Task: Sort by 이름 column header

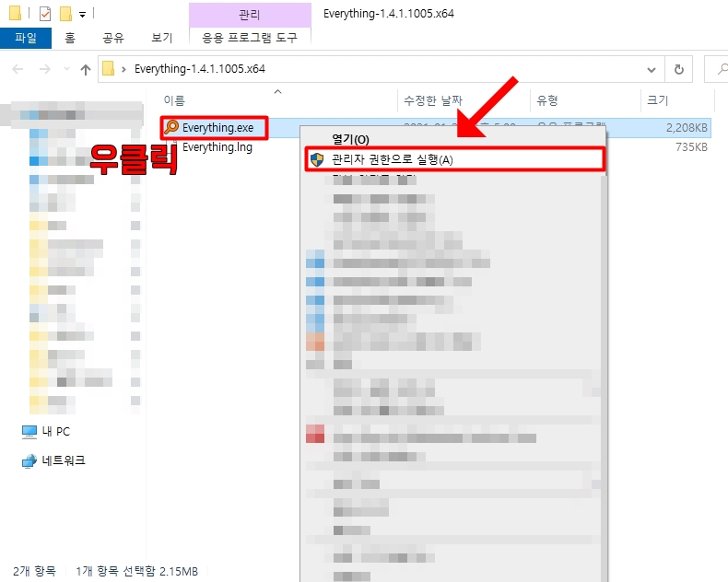Action: [x=174, y=100]
